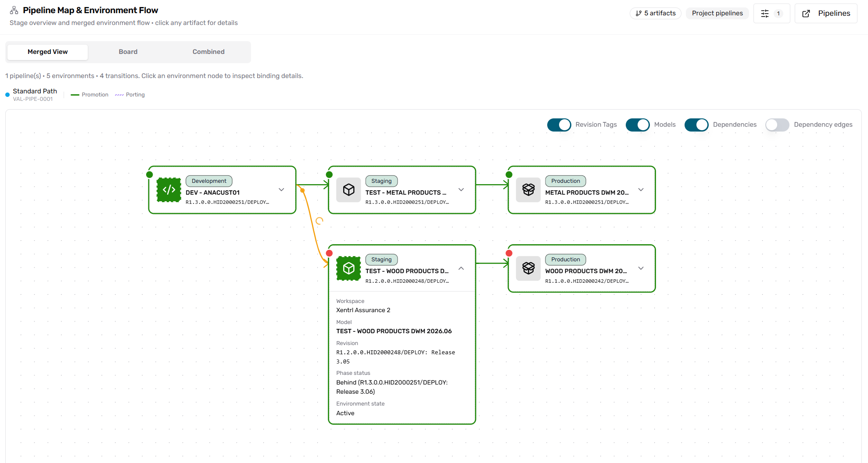Viewport: 868px width, 463px height.
Task: Click the green cube icon of TEST - WOOD PRODUCTS
Action: (x=349, y=268)
